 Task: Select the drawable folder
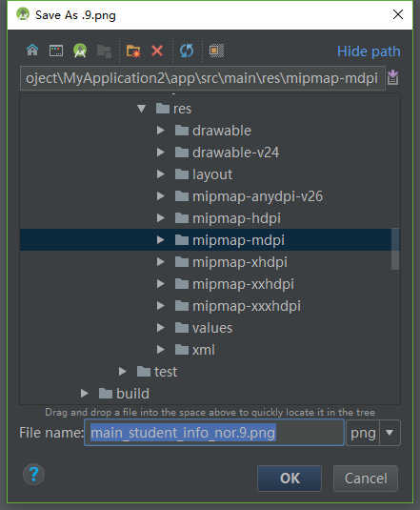click(x=212, y=131)
